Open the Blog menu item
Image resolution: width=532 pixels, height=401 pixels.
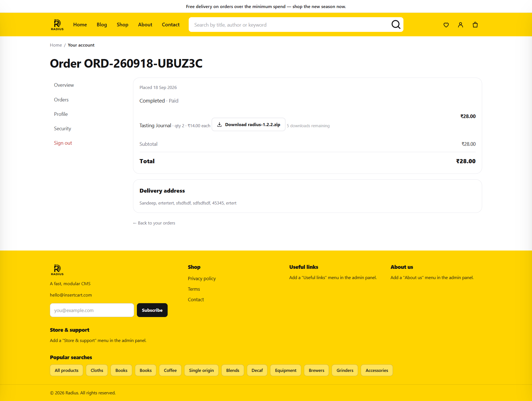click(102, 25)
